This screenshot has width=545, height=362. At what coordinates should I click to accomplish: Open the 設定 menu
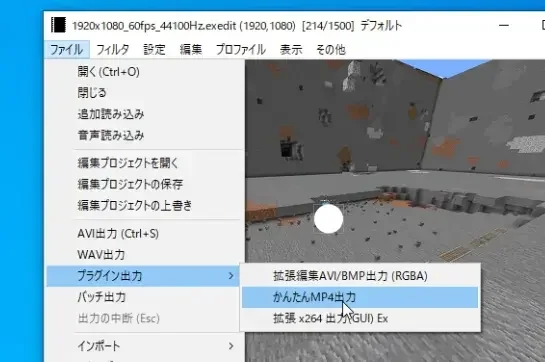pyautogui.click(x=154, y=49)
